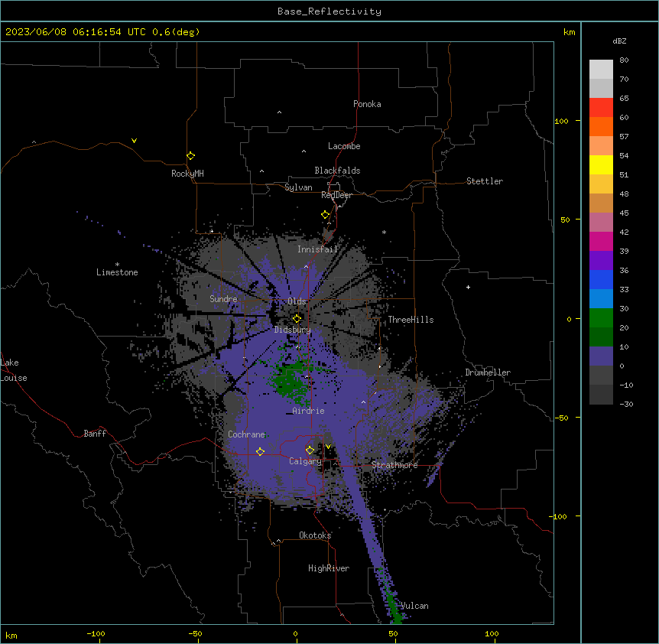Click the km unit label at bottom left
The height and width of the screenshot is (644, 659).
pyautogui.click(x=11, y=635)
